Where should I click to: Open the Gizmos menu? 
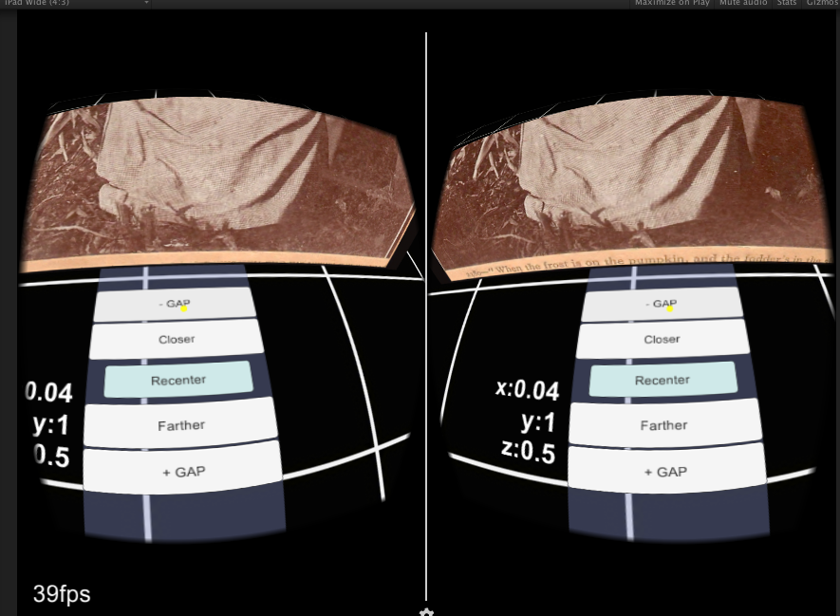(x=822, y=3)
